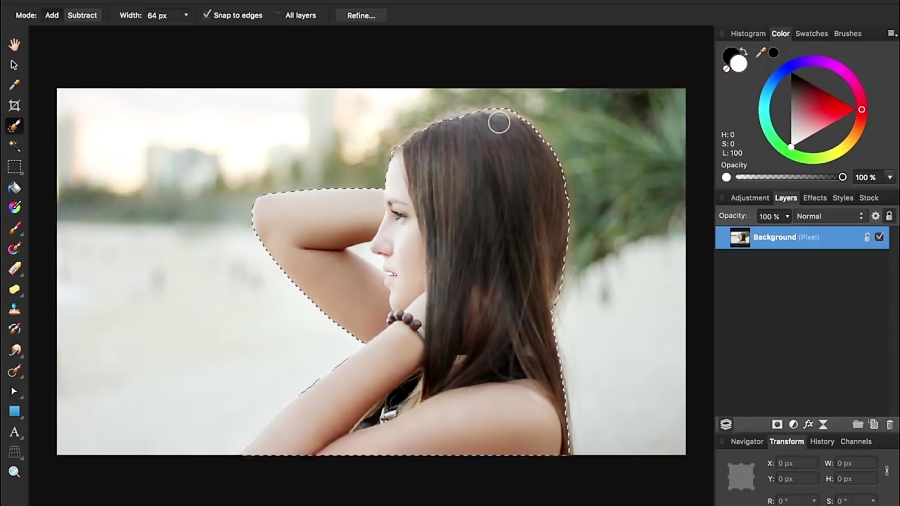Screen dimensions: 900x506
Task: Switch to the Styles tab
Action: point(843,198)
